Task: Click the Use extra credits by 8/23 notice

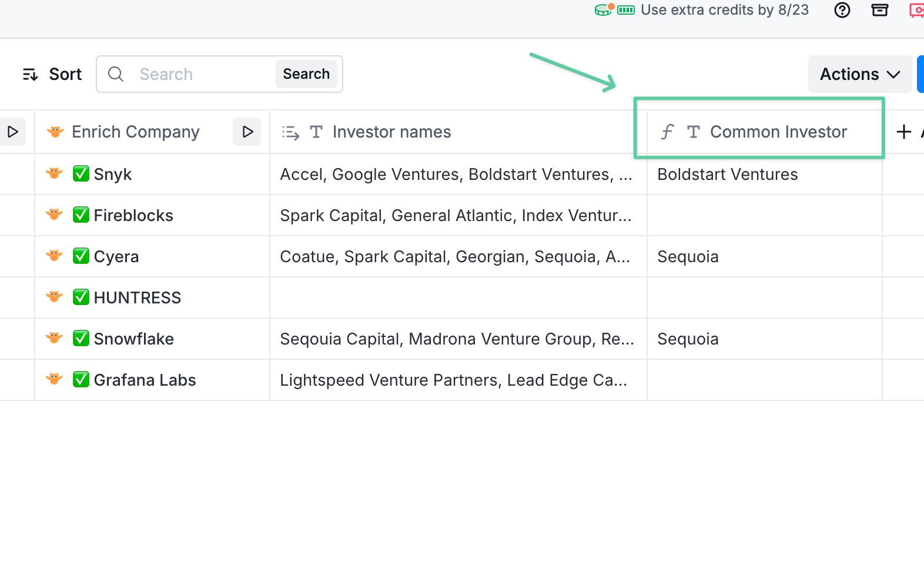Action: 725,10
